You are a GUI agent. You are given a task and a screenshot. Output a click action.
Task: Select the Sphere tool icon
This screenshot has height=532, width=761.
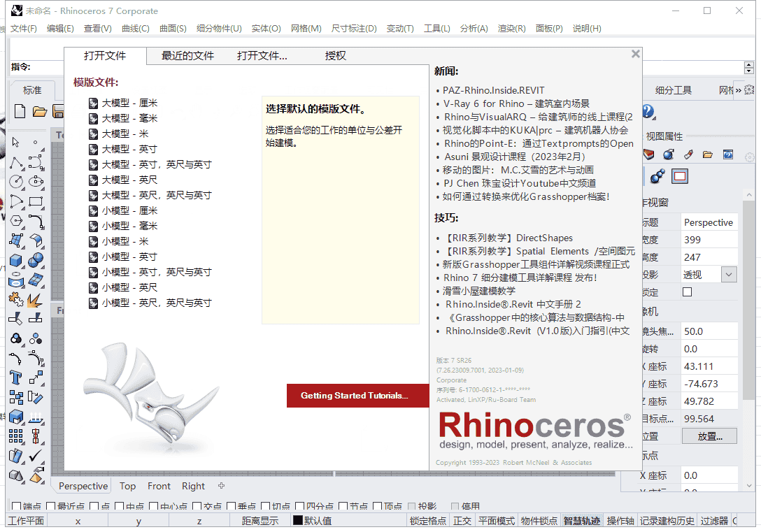(34, 259)
